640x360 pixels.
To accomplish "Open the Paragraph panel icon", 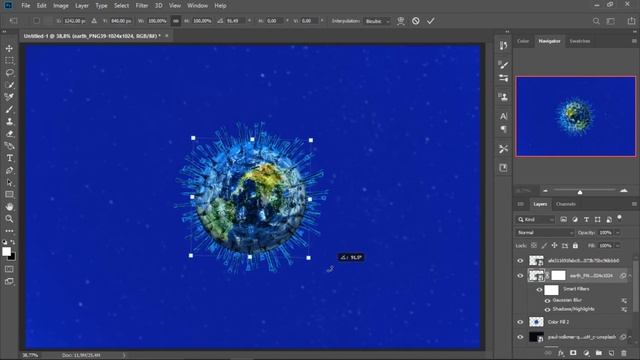I will [x=504, y=129].
